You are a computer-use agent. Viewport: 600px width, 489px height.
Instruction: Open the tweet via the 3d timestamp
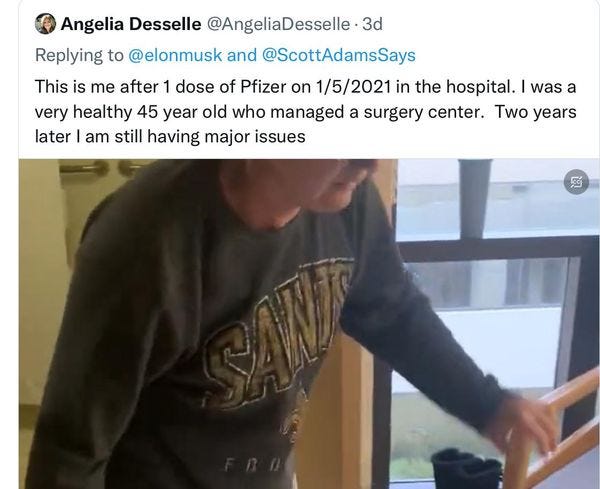(x=372, y=24)
